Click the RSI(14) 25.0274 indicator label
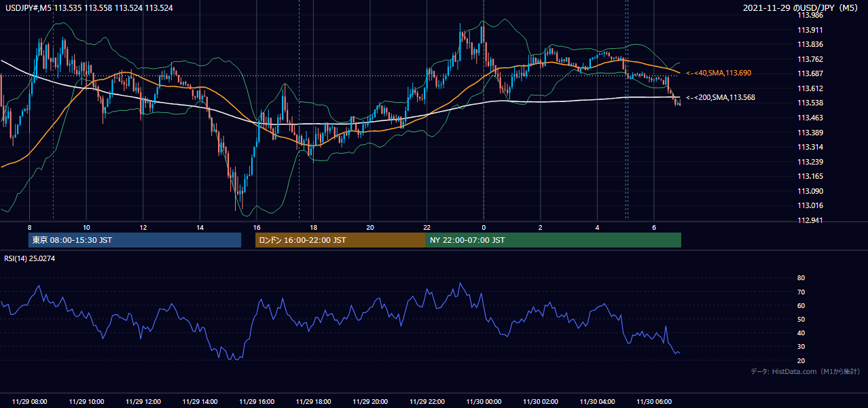 pyautogui.click(x=31, y=258)
